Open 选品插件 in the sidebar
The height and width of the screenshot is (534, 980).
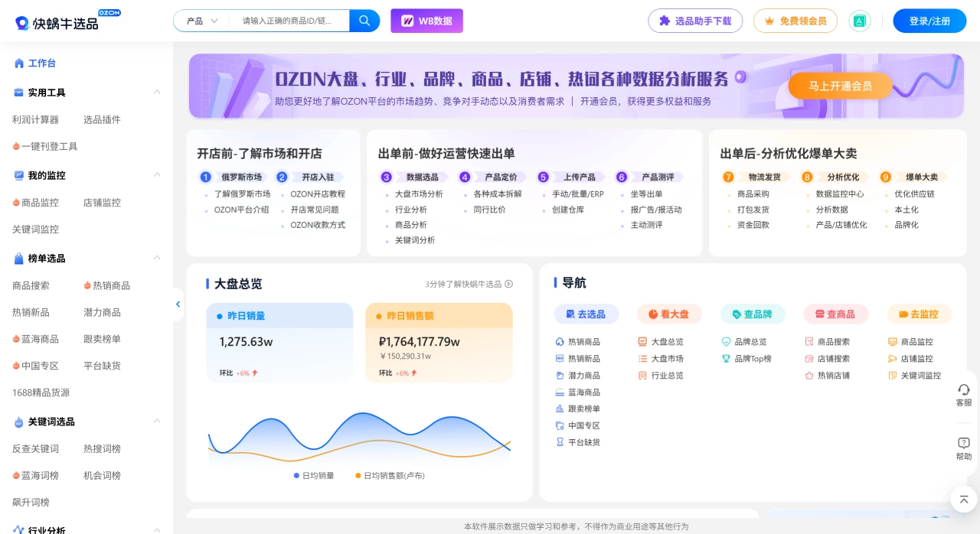coord(102,119)
